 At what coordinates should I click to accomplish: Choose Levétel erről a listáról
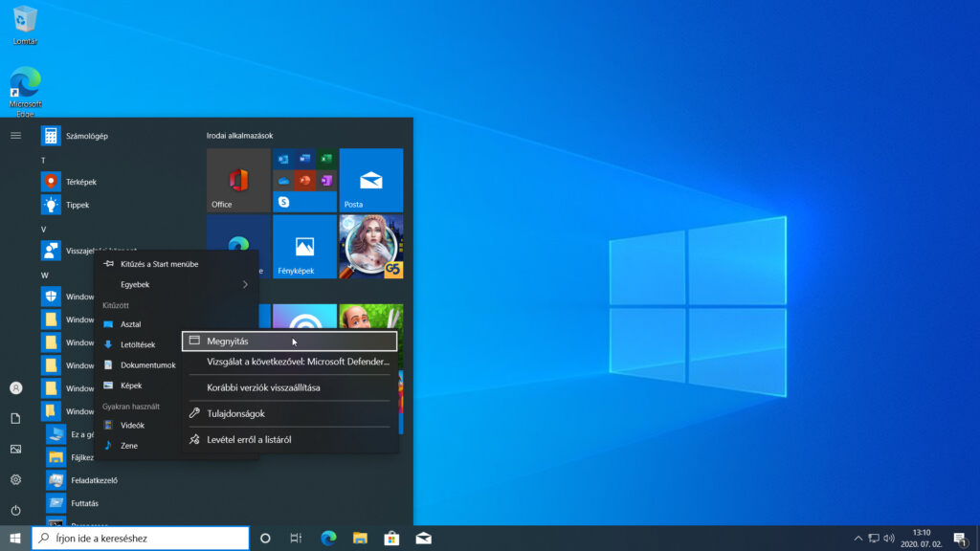click(289, 440)
